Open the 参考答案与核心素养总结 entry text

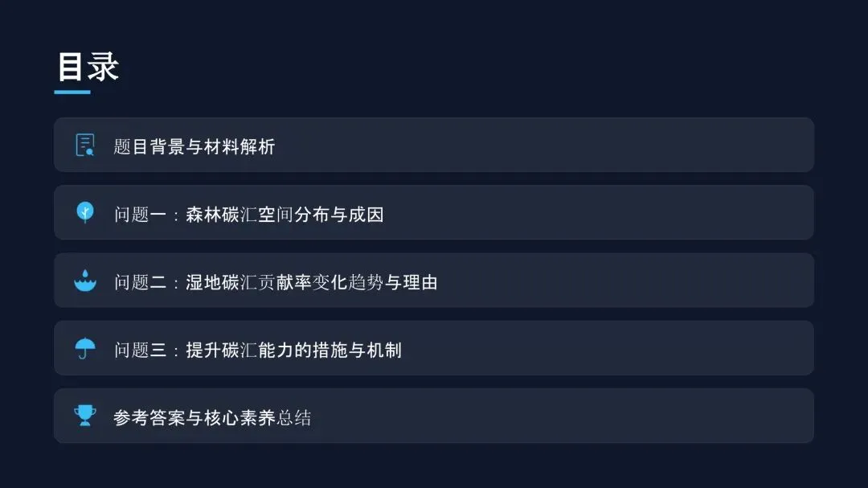click(212, 417)
